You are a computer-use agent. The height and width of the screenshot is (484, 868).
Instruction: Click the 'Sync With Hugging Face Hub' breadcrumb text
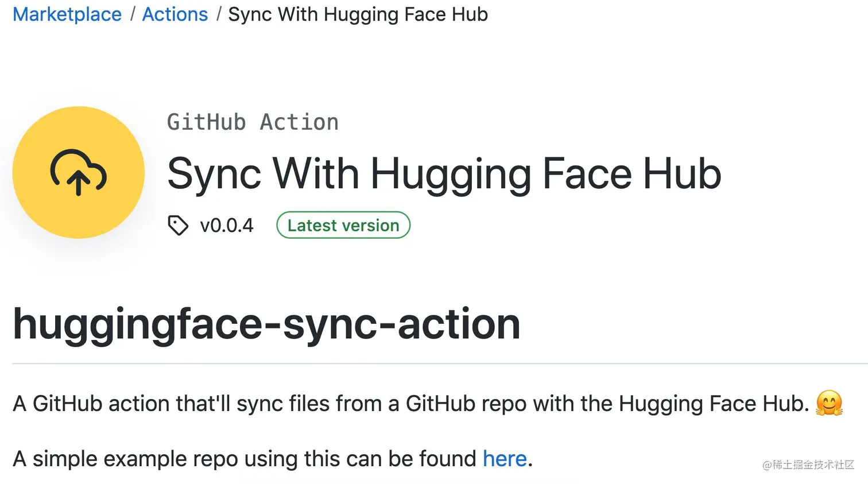(358, 14)
